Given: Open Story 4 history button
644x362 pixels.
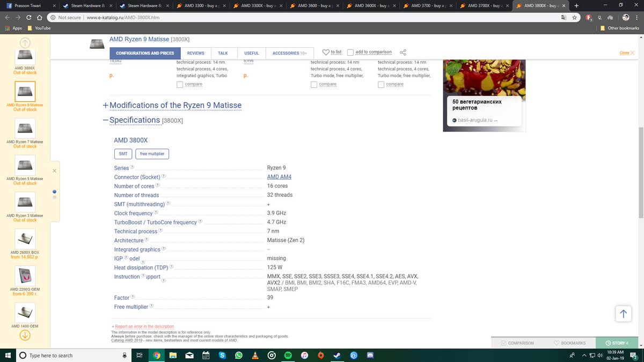Looking at the screenshot, I should click(x=616, y=343).
